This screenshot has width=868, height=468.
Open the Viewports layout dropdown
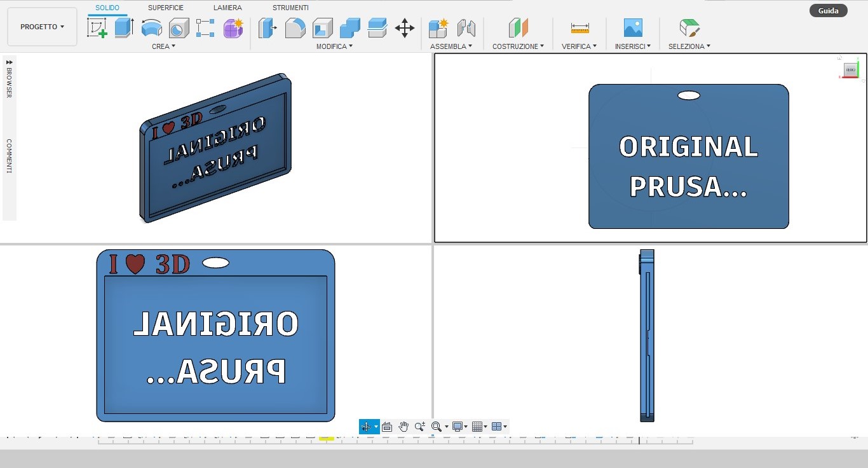click(x=499, y=427)
